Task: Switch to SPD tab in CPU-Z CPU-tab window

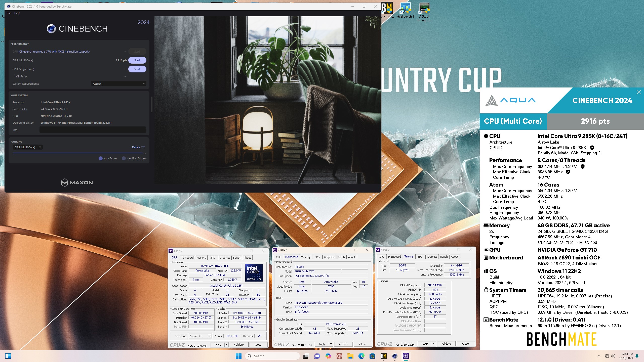Action: click(x=213, y=258)
